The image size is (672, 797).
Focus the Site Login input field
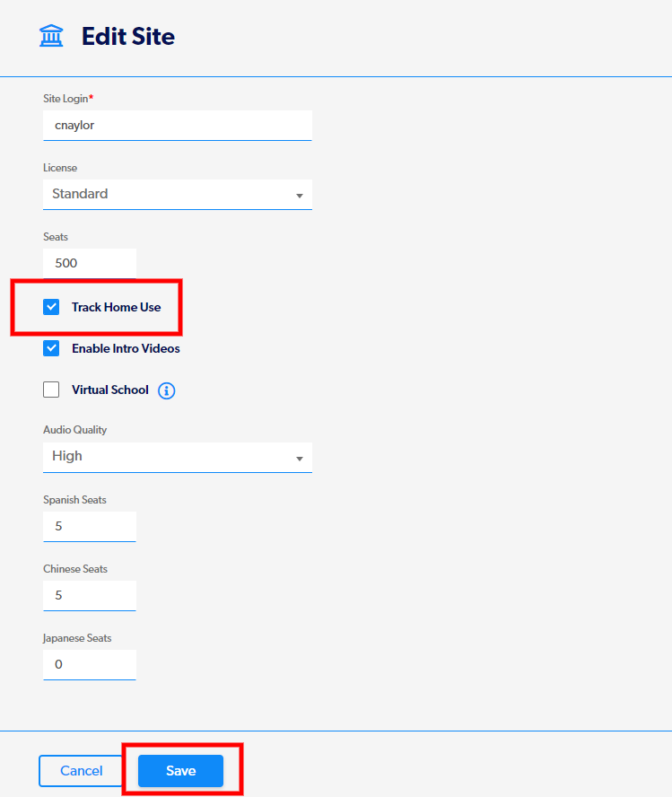click(x=178, y=125)
